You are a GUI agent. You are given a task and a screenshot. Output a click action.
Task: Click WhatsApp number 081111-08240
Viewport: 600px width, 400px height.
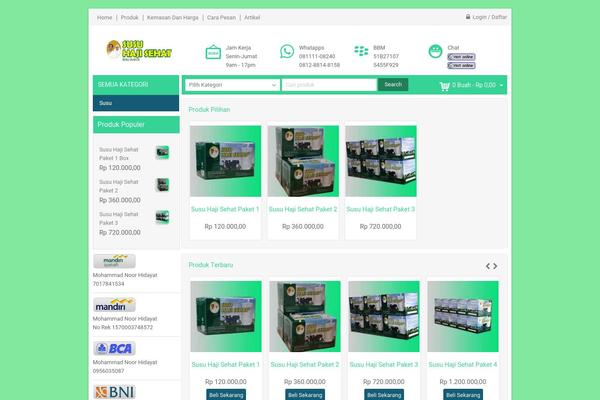pyautogui.click(x=317, y=56)
